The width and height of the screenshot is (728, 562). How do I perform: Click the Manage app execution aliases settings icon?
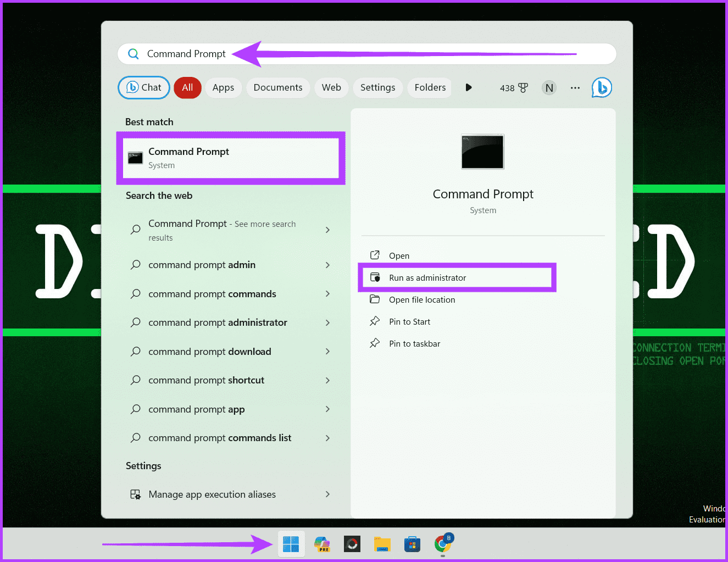click(135, 494)
